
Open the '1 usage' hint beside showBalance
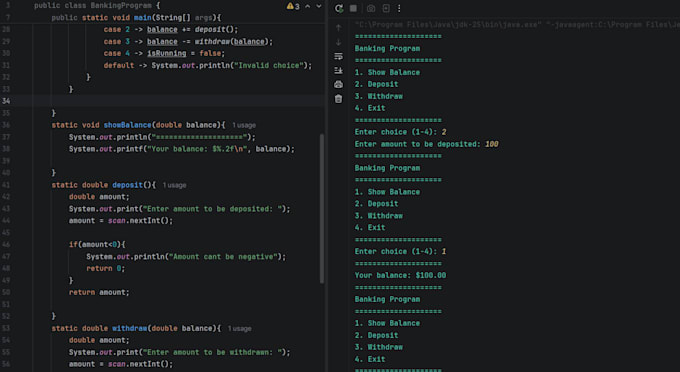pos(244,125)
